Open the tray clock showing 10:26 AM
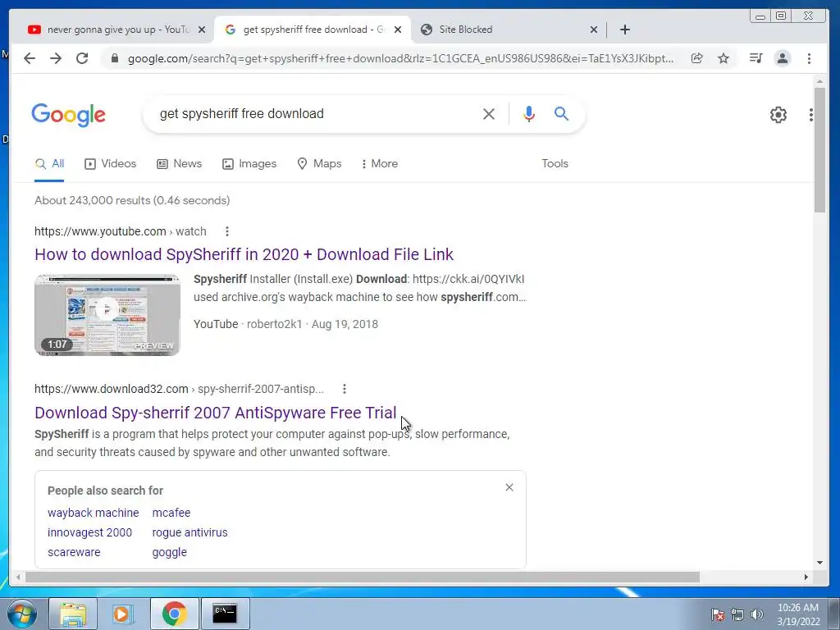 (x=798, y=614)
